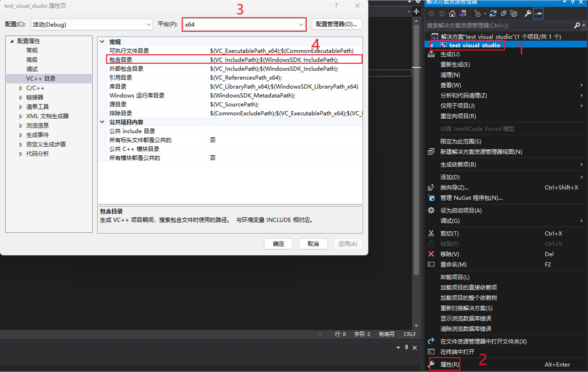Image resolution: width=588 pixels, height=372 pixels.
Task: Open Solution Explorer window position dropdown
Action: point(565,2)
